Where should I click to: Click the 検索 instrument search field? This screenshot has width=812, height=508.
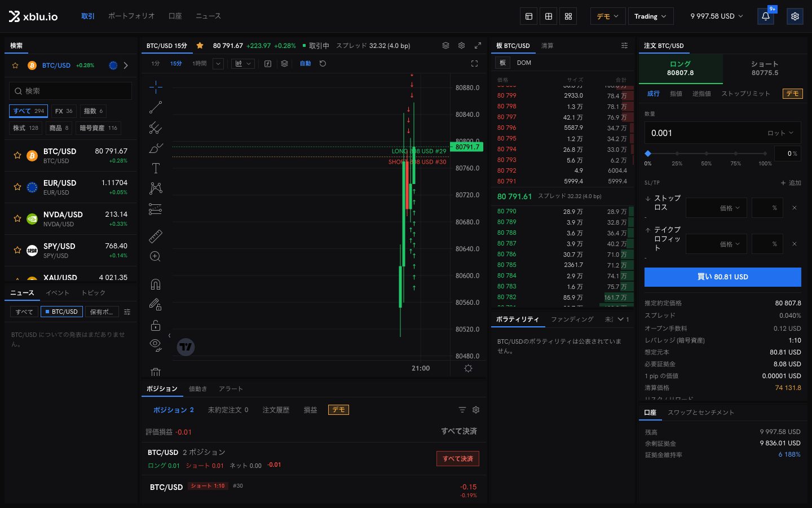70,91
